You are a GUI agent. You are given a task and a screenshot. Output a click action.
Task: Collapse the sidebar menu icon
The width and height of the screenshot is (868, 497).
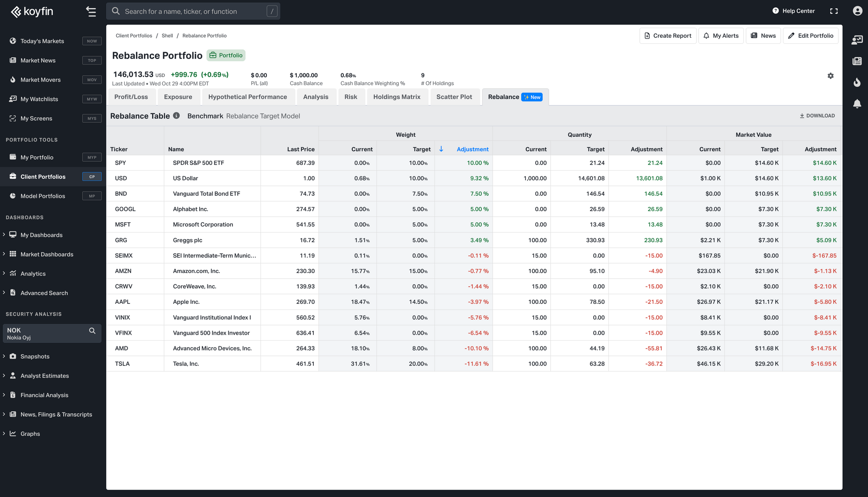[91, 11]
